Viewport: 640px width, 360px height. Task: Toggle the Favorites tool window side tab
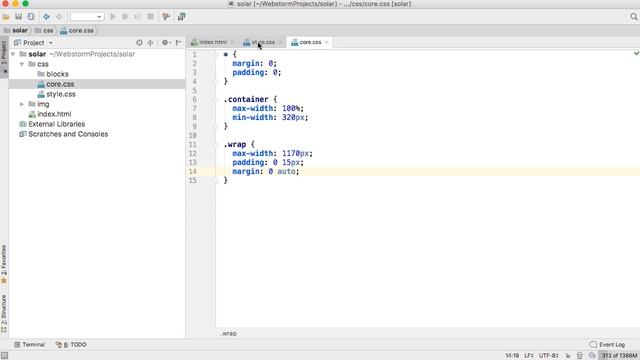coord(4,264)
